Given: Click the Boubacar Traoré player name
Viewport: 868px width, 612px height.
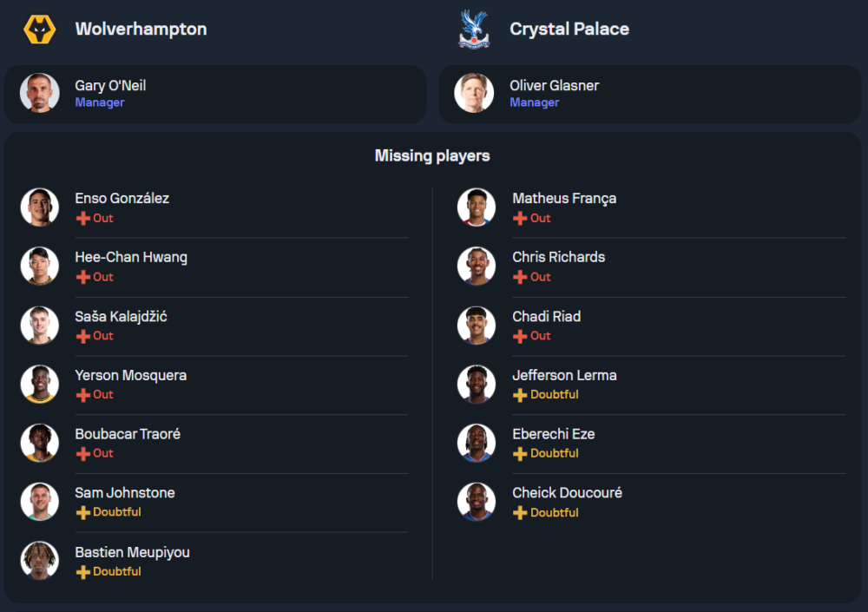Looking at the screenshot, I should (128, 434).
